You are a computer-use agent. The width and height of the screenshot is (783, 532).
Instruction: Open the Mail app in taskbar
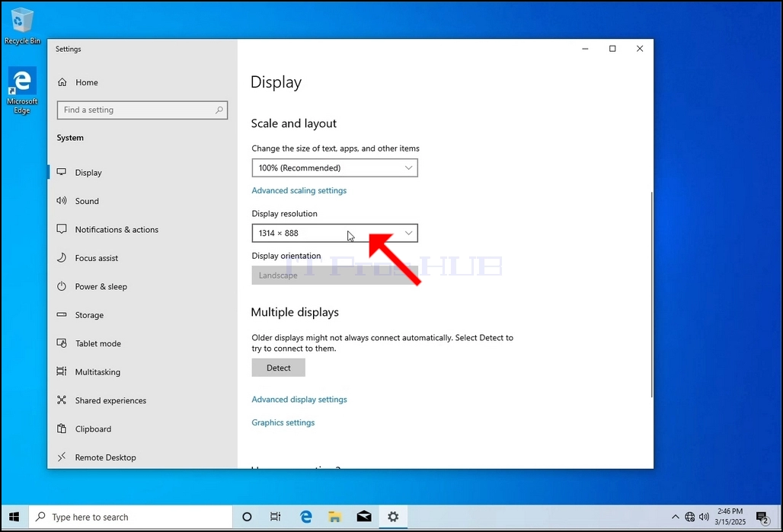pos(364,517)
